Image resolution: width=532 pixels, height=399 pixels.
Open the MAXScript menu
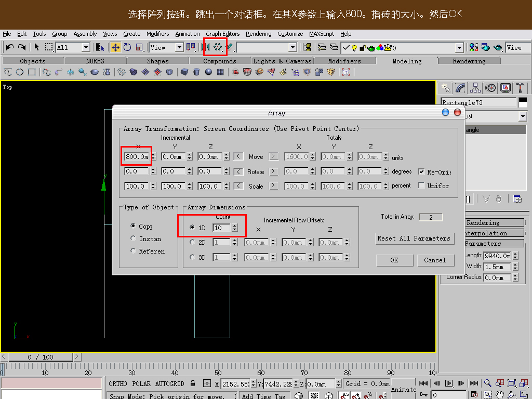pyautogui.click(x=322, y=34)
